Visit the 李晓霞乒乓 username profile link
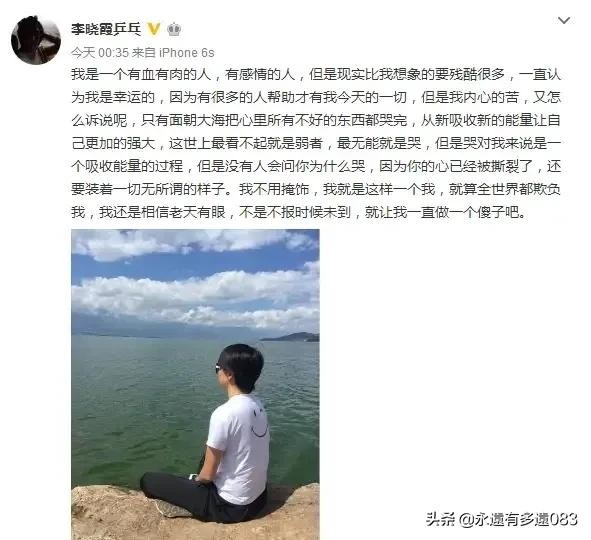This screenshot has width=591, height=540. point(106,29)
